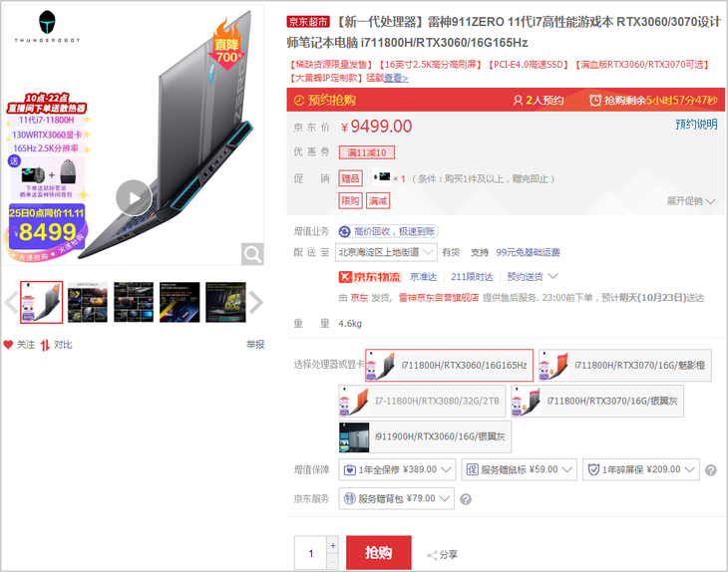Click the magnifier zoom icon on product image

(x=253, y=254)
